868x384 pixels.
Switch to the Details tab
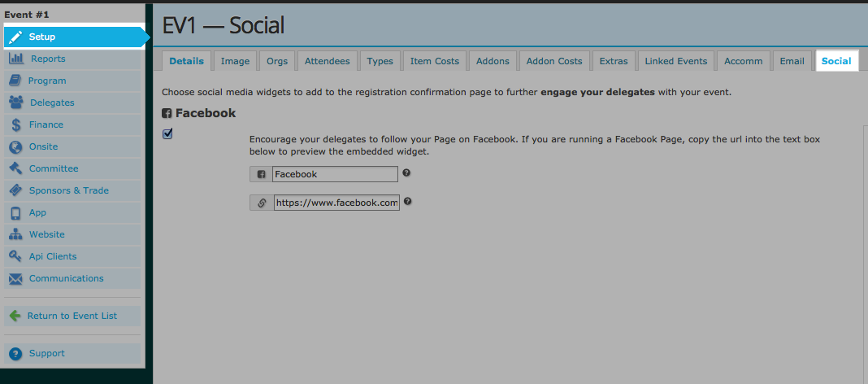click(x=187, y=61)
